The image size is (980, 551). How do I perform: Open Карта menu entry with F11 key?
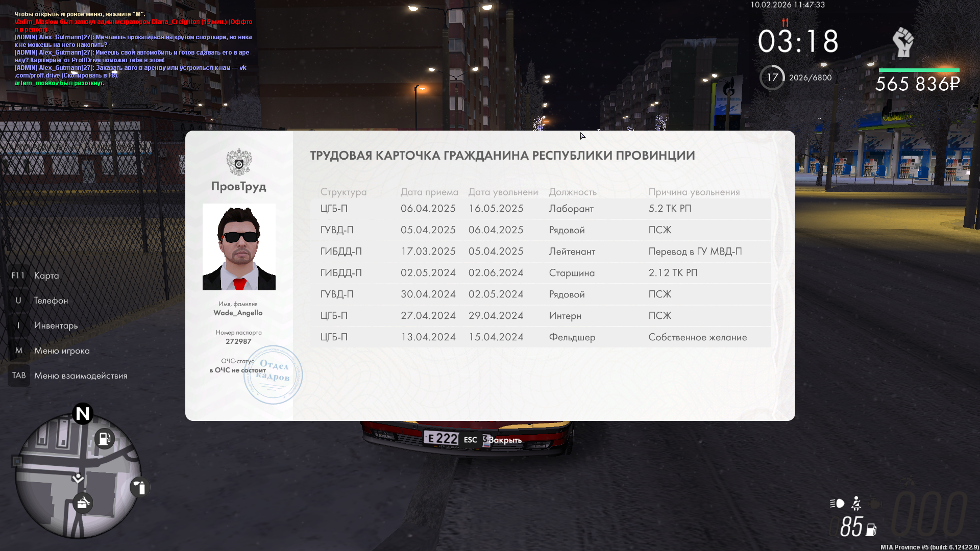46,275
